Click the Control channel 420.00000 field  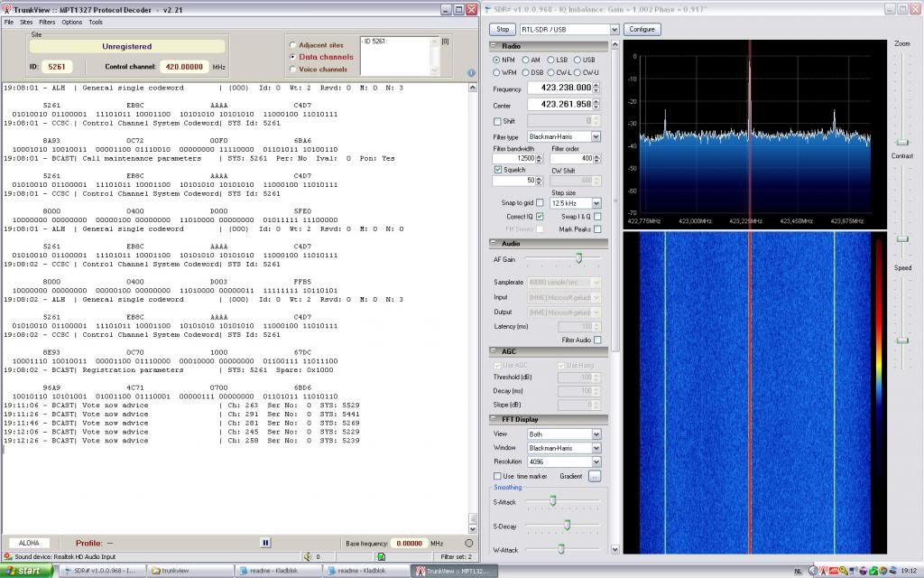[x=184, y=67]
